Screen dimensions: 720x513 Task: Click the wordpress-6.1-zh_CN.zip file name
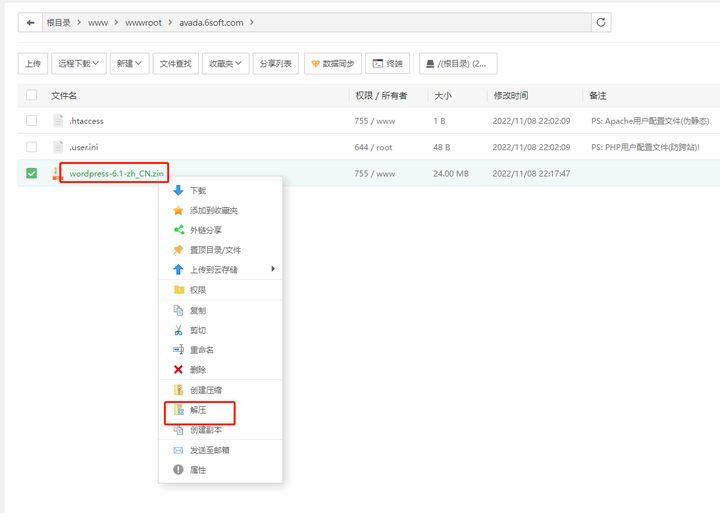click(x=116, y=174)
